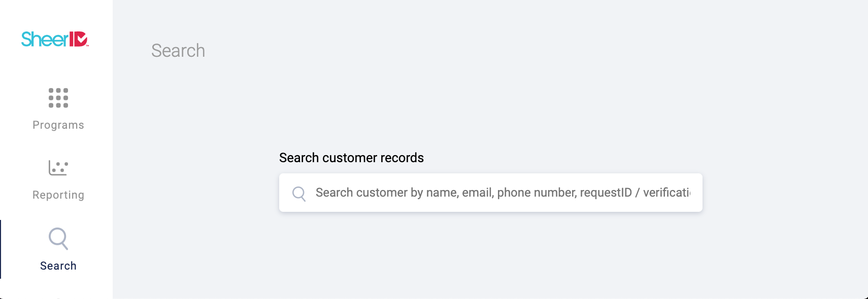
Task: Choose the Search label in sidebar
Action: point(58,266)
